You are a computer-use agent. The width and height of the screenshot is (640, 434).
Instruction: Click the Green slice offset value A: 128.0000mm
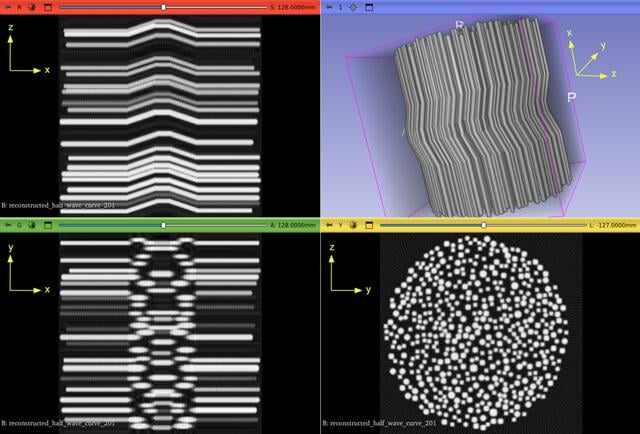coord(293,225)
